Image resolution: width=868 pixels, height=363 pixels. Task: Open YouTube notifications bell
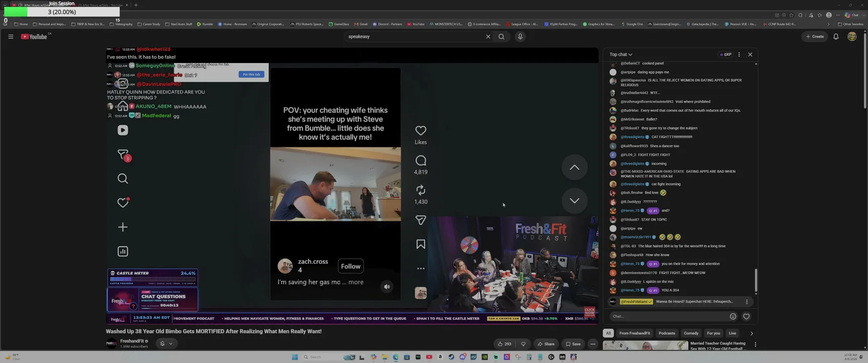836,36
